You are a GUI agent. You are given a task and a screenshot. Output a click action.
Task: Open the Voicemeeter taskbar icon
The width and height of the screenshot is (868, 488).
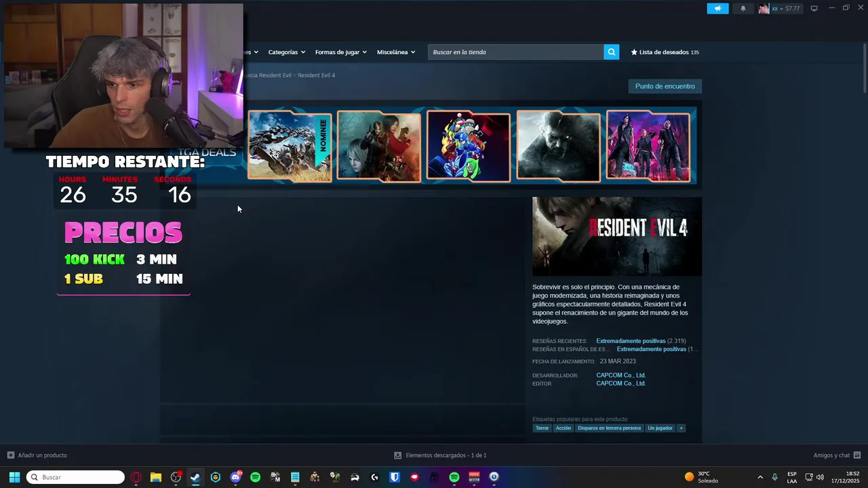[x=474, y=477]
